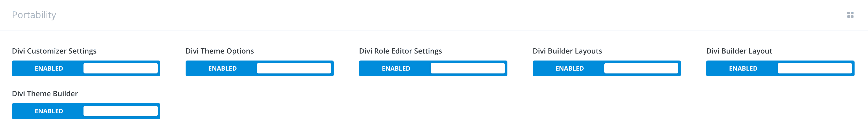The image size is (868, 135).
Task: Disable the Divi Theme Options toggle
Action: [x=260, y=69]
